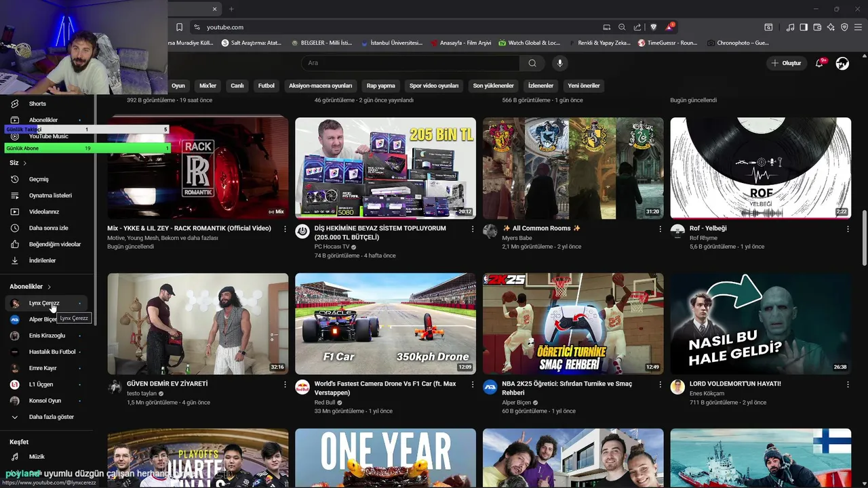Select the Futbol filter chip

(x=267, y=86)
